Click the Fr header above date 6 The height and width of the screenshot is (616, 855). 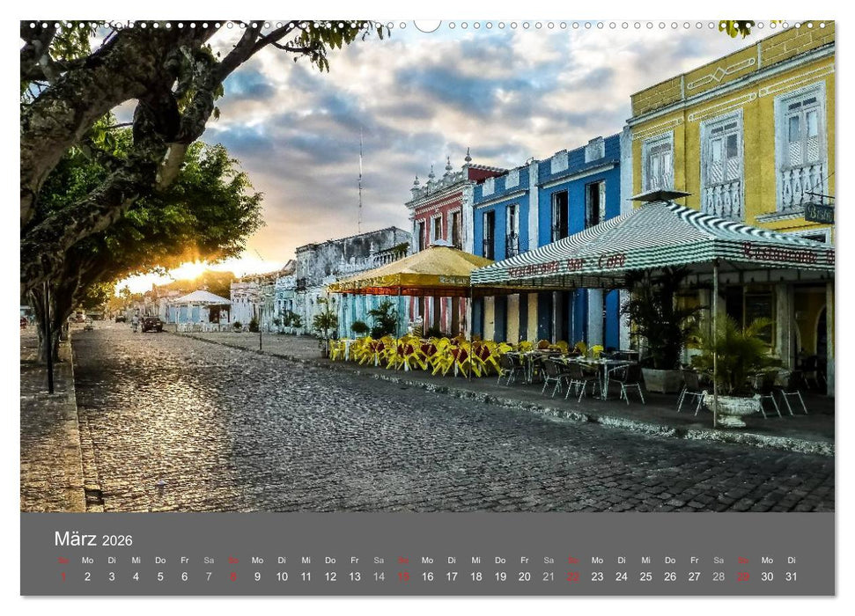coord(184,561)
